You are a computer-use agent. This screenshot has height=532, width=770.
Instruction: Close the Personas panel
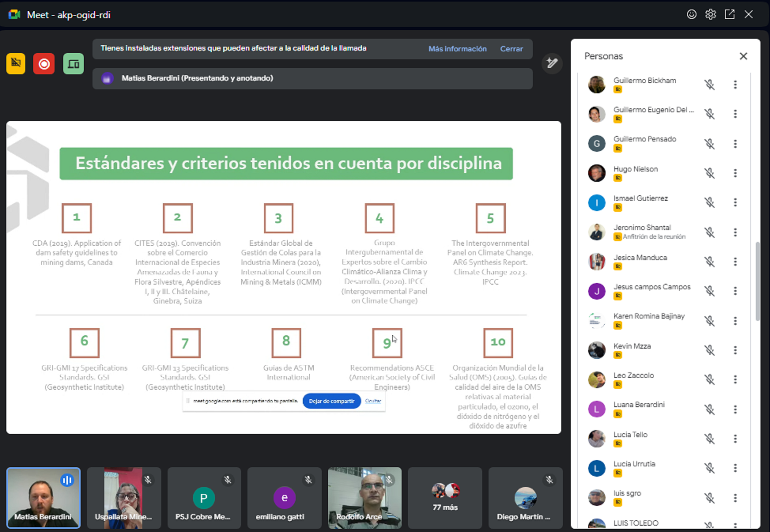[743, 56]
